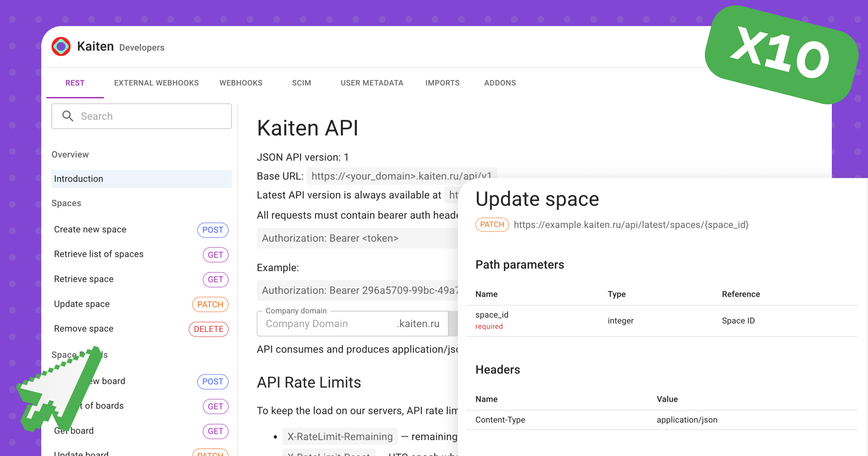Viewport: 868px width, 456px height.
Task: Open Create new space endpoint
Action: pos(90,229)
